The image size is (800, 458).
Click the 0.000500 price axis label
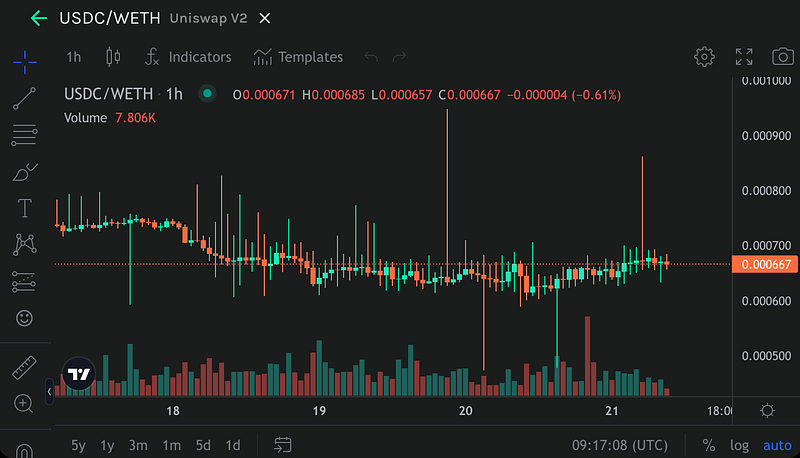[x=766, y=355]
